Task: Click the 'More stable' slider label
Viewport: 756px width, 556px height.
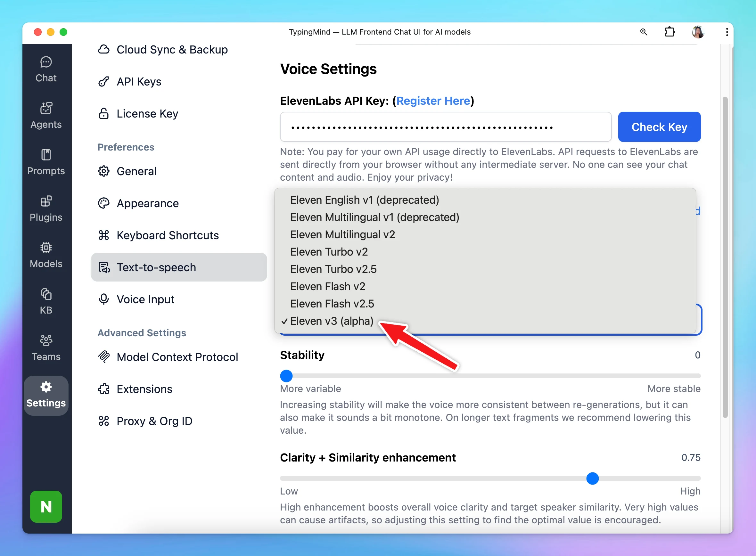Action: click(674, 389)
